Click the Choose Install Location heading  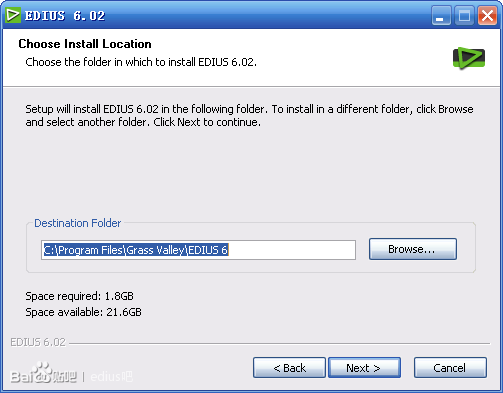(85, 44)
